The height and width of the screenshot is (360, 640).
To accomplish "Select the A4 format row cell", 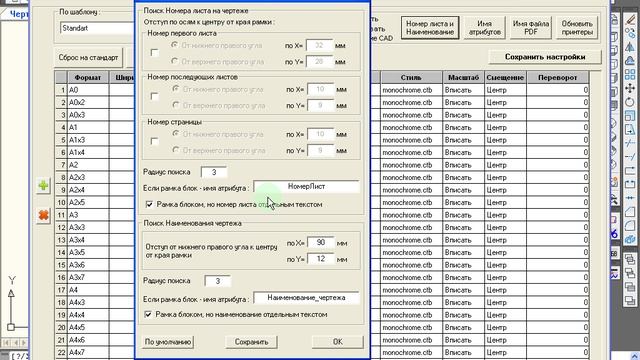I will pyautogui.click(x=88, y=290).
